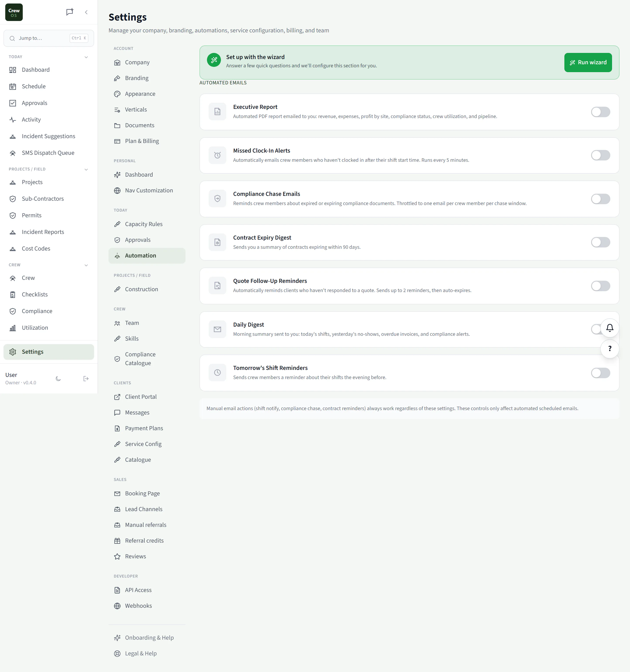This screenshot has height=672, width=630.
Task: Open Legal & Help link
Action: point(147,653)
